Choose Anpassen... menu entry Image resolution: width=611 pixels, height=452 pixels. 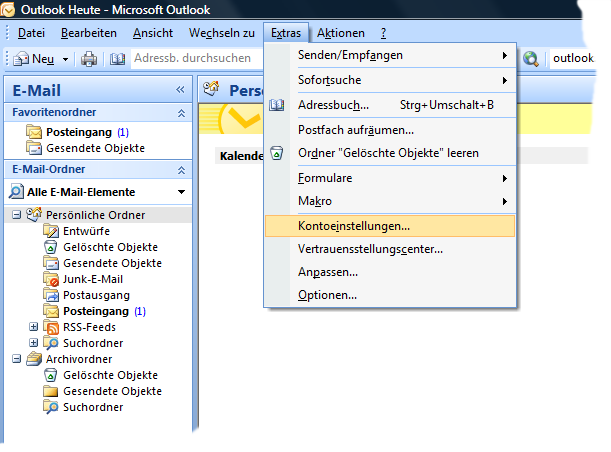(x=390, y=272)
